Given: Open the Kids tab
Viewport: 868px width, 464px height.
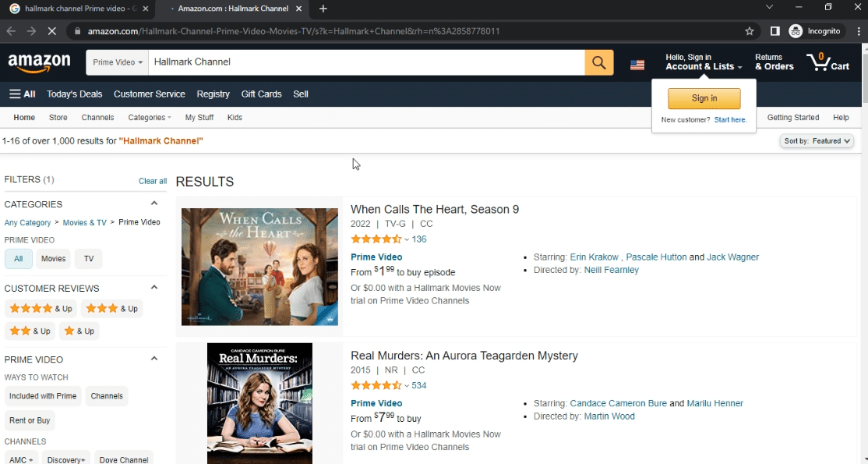Looking at the screenshot, I should point(235,118).
